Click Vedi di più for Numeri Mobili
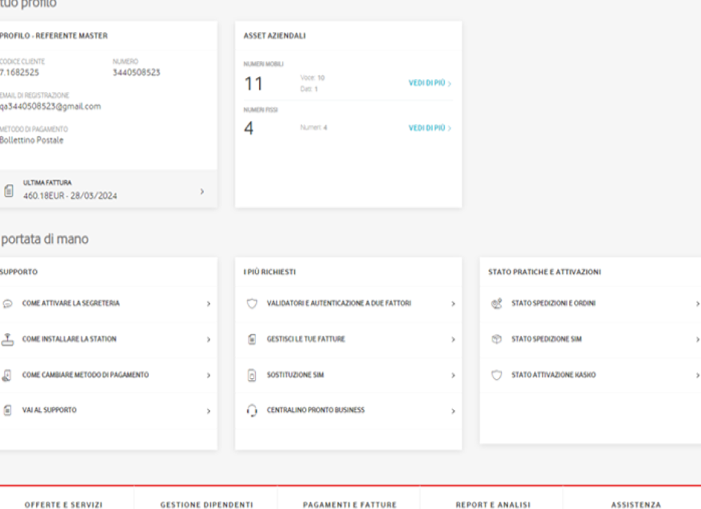This screenshot has height=509, width=701. point(430,83)
